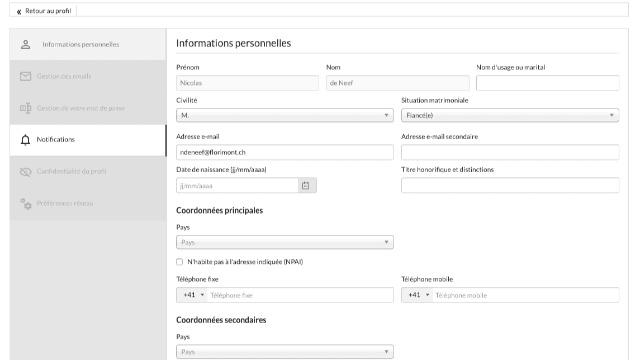Click the Coordonnées principales heading
The height and width of the screenshot is (360, 640).
[x=220, y=211]
